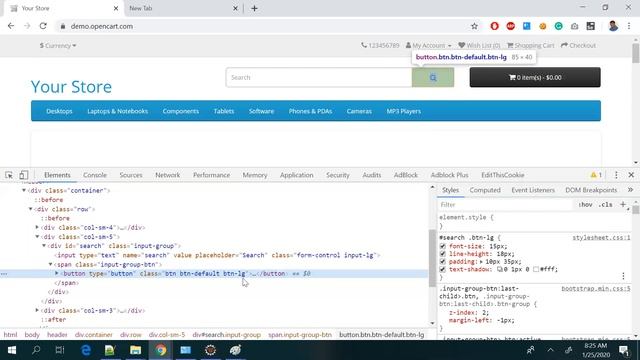Switch to the Network tab

point(167,175)
